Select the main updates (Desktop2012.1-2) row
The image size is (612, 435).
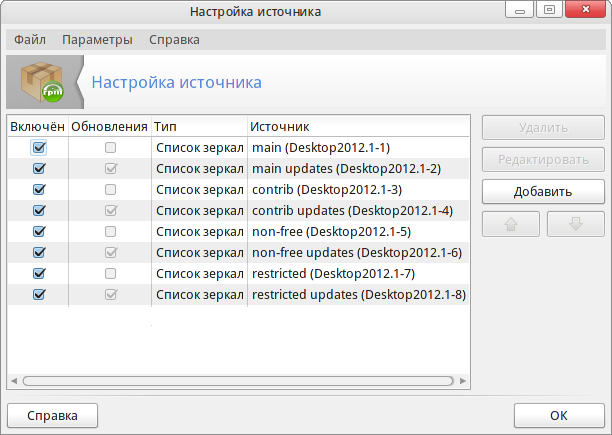238,169
